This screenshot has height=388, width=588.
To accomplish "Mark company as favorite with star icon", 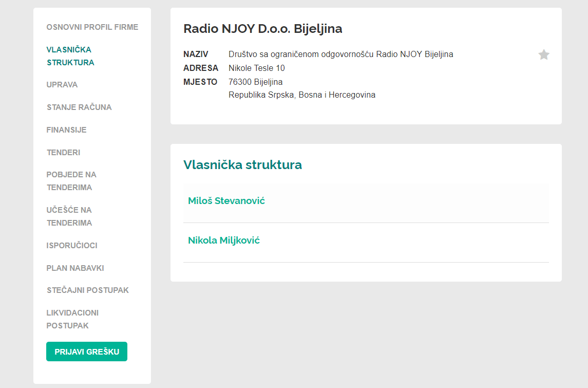I will [x=544, y=55].
